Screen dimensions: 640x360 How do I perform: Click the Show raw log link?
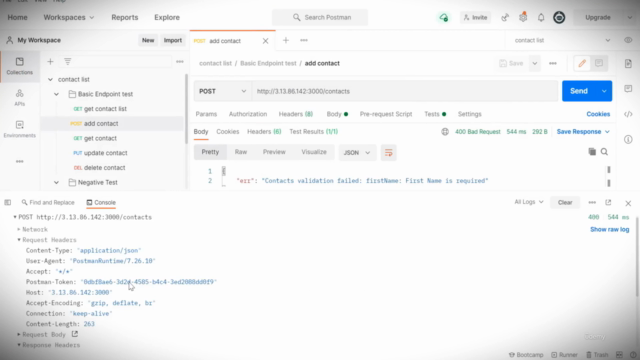pos(609,229)
